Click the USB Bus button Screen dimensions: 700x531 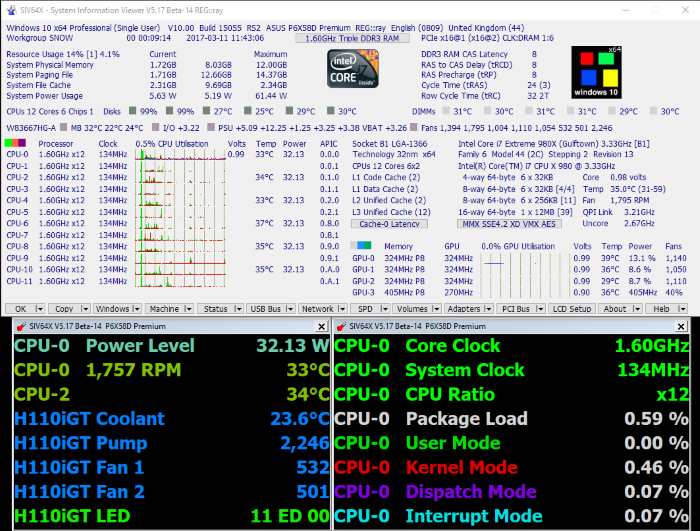(x=266, y=309)
